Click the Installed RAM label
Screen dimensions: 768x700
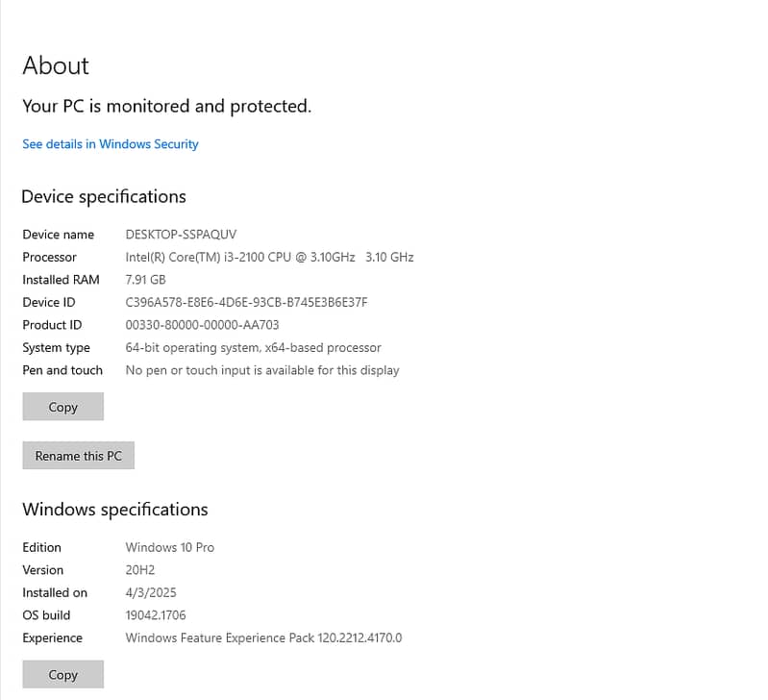pyautogui.click(x=62, y=280)
